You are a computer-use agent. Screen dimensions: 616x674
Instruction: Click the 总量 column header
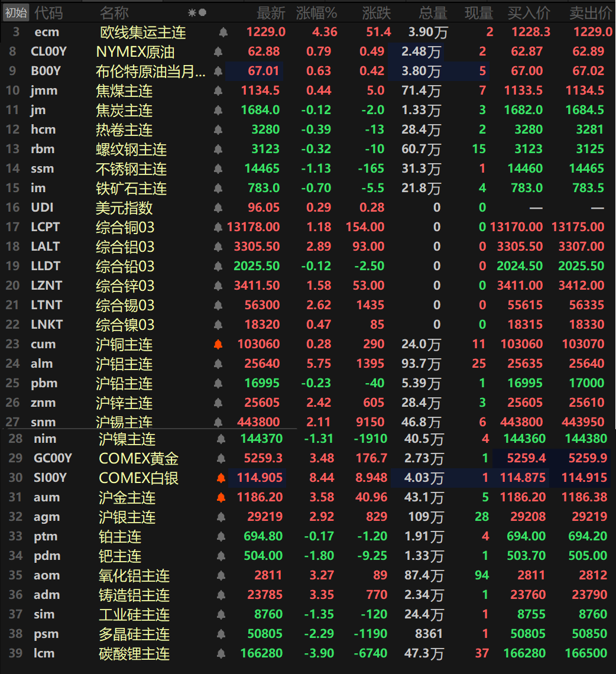pyautogui.click(x=433, y=12)
